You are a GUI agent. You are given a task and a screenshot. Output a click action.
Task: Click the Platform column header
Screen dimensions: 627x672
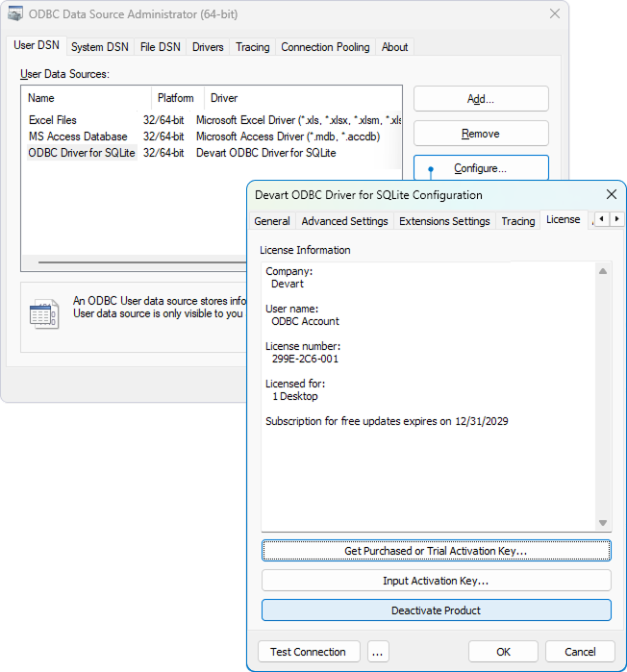176,98
